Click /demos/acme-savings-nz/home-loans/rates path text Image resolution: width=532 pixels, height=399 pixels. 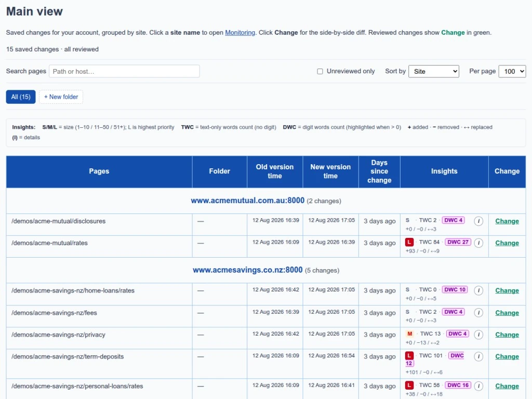(73, 291)
